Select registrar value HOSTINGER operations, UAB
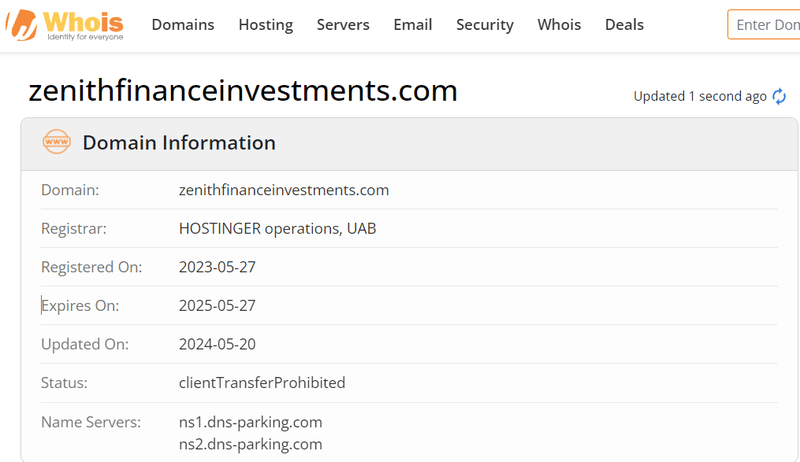The width and height of the screenshot is (800, 462). tap(278, 228)
